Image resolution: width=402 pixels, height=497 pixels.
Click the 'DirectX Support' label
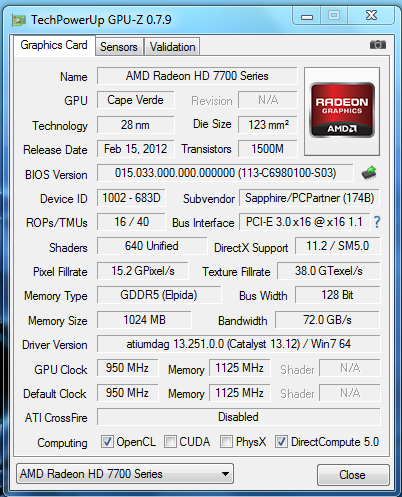251,248
